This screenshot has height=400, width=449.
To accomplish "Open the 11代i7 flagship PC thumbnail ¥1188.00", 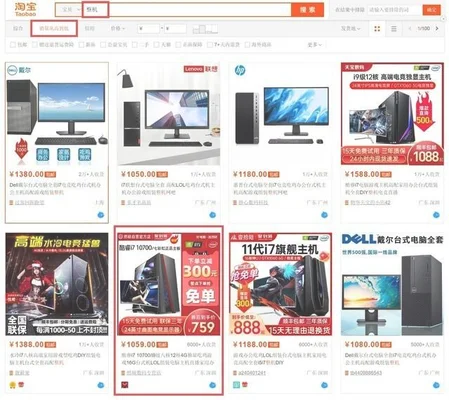I will pos(280,284).
